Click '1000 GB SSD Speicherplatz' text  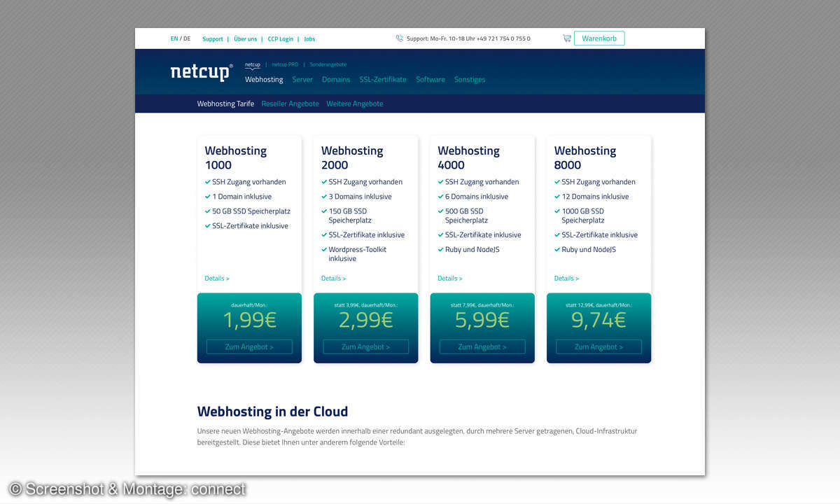point(583,216)
